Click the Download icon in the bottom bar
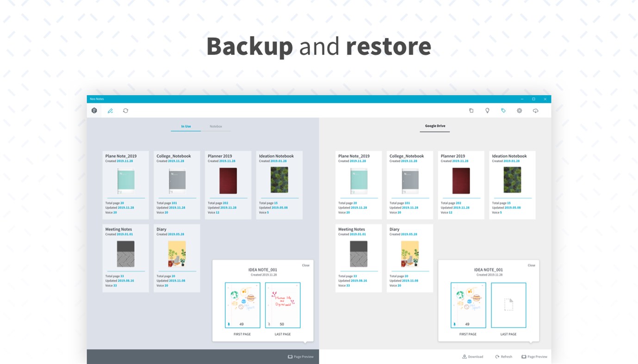This screenshot has width=638, height=364. point(472,356)
